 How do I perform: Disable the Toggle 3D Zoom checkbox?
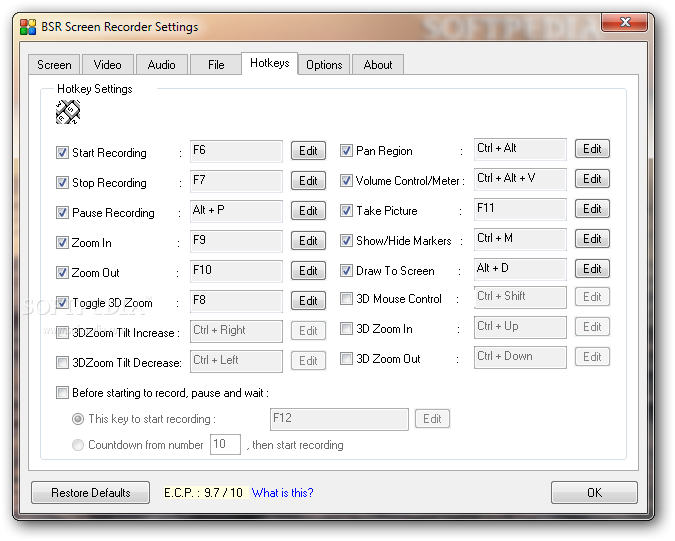tap(62, 303)
